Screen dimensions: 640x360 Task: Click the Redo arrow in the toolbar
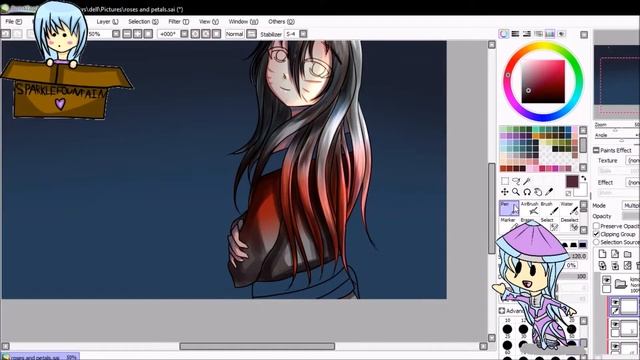point(17,34)
